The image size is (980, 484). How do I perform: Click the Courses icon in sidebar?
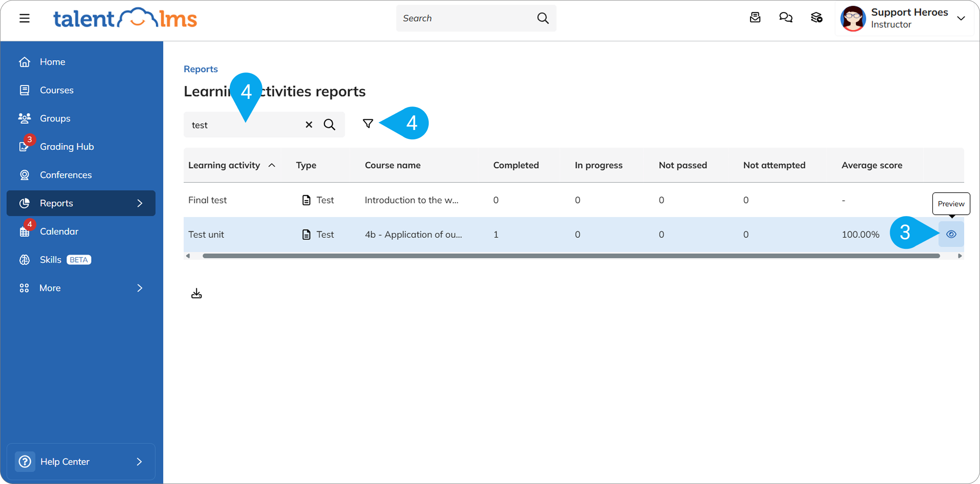[x=25, y=90]
